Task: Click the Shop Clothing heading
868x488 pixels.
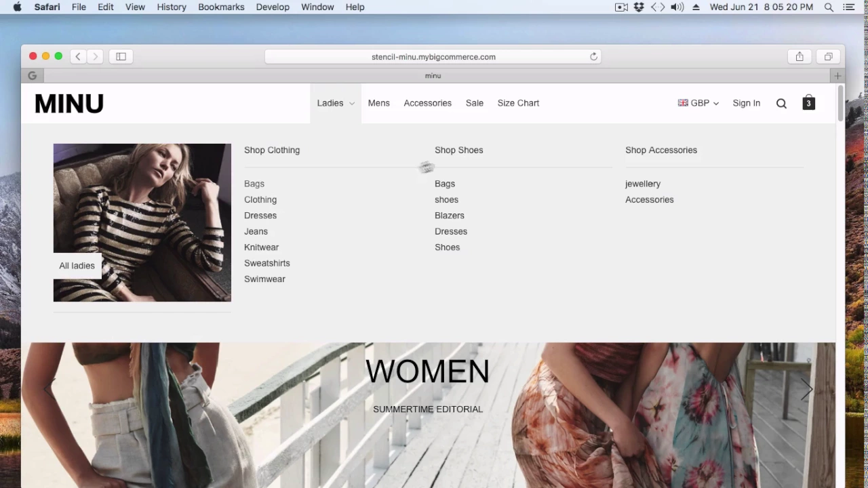Action: [272, 150]
